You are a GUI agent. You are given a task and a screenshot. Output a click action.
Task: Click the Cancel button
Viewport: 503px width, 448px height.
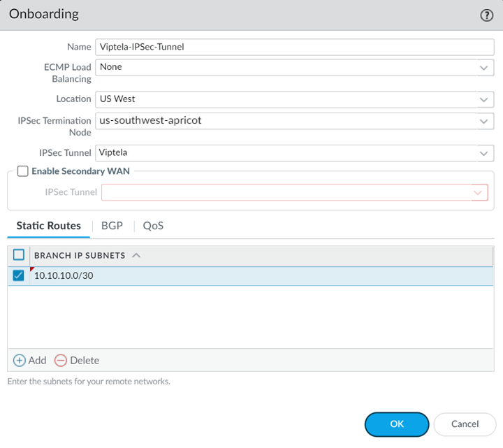465,424
